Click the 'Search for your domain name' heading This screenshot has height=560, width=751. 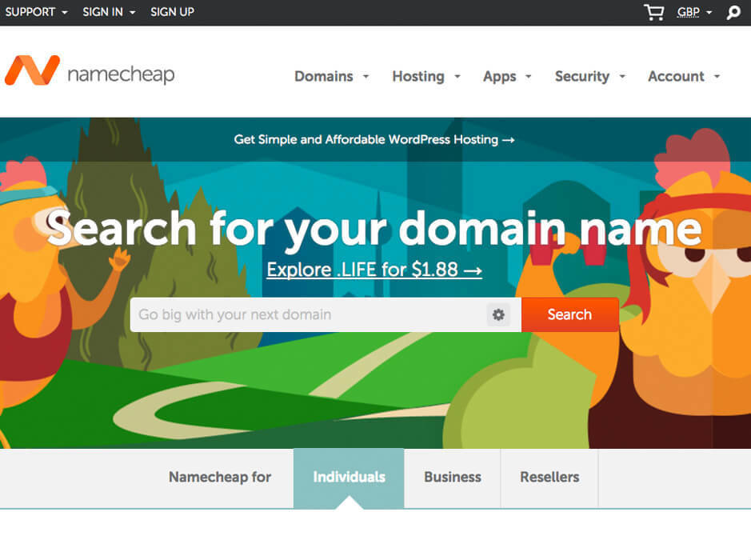coord(374,229)
